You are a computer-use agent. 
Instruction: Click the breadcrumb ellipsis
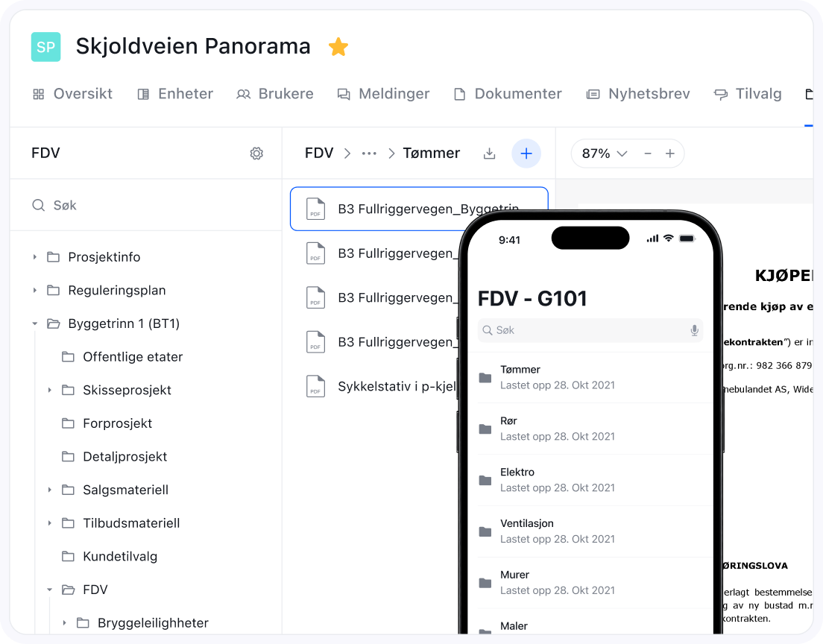(x=369, y=154)
